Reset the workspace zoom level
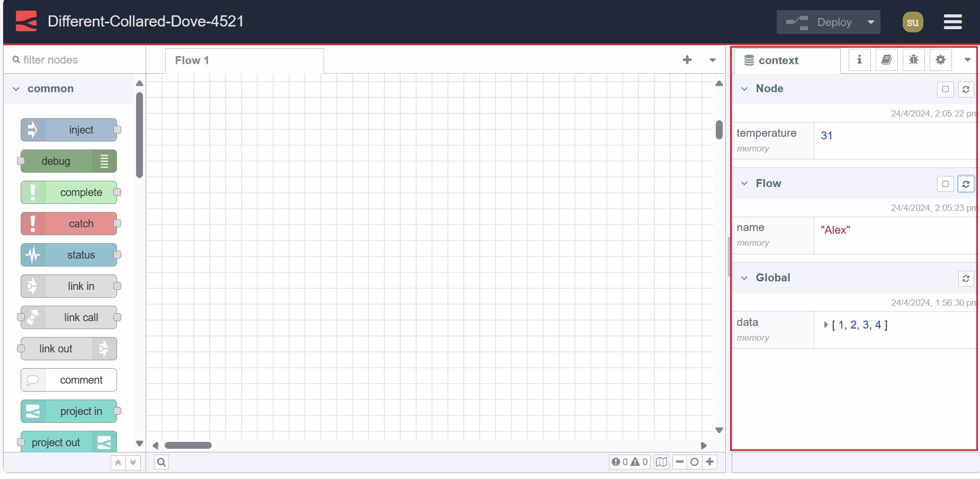This screenshot has height=479, width=980. tap(694, 462)
